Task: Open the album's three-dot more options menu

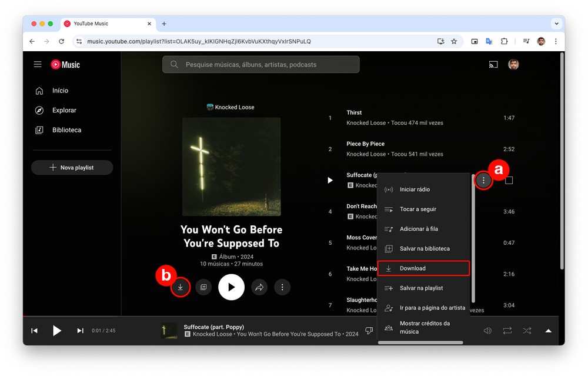Action: tap(282, 287)
